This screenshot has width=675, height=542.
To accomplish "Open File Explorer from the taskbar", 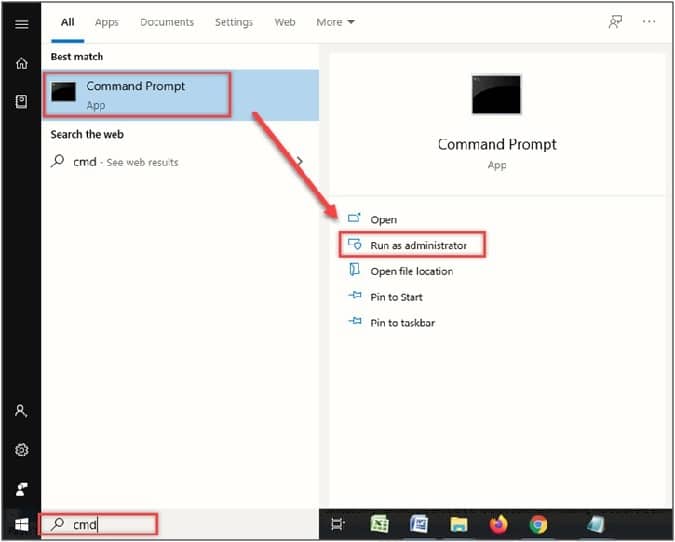I will click(x=459, y=525).
